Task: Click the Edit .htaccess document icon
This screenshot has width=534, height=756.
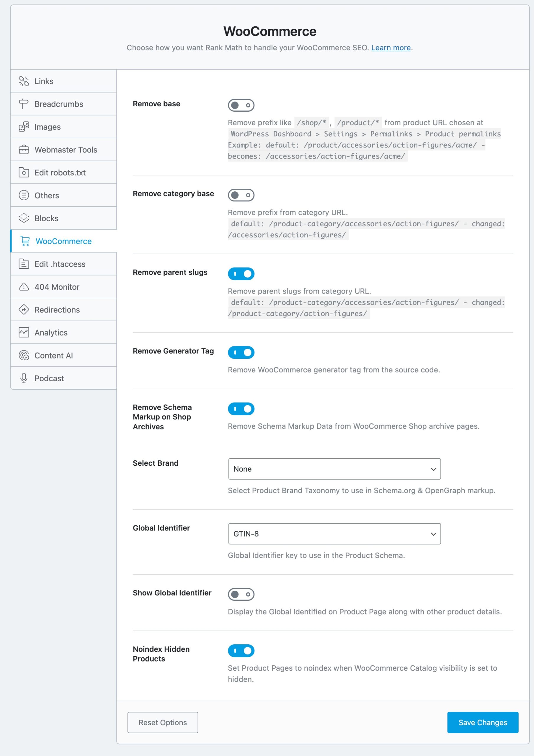Action: pos(24,264)
